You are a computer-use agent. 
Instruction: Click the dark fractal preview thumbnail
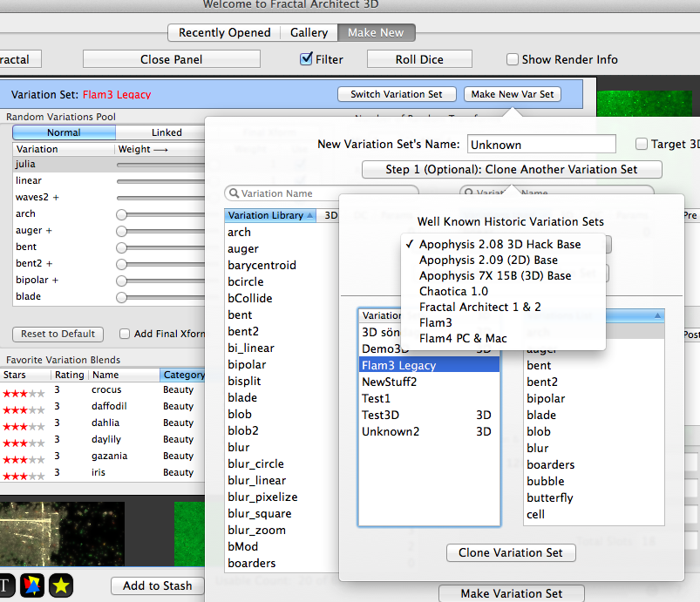coord(62,534)
